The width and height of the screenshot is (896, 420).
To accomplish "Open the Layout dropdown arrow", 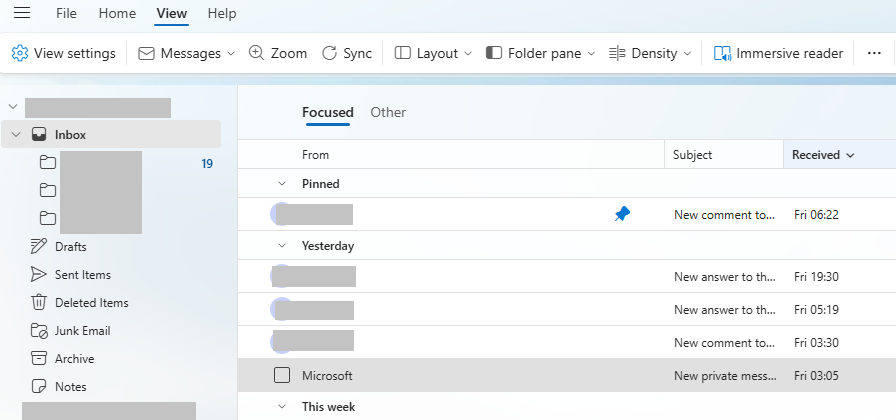I will (468, 54).
